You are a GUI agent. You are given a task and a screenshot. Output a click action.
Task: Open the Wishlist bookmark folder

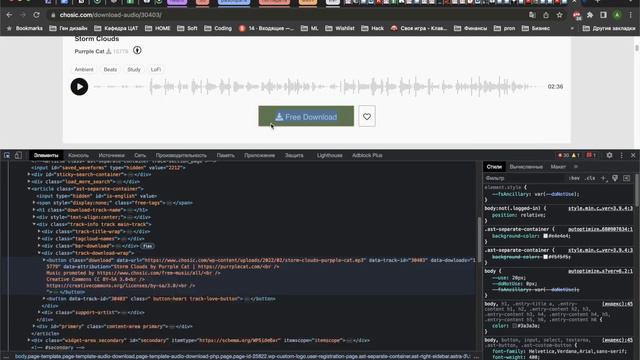[340, 28]
